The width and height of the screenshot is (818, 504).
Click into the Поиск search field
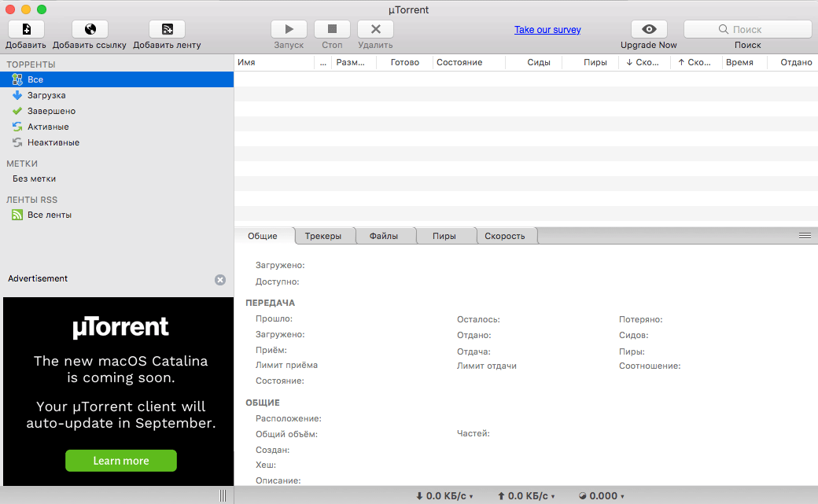(x=747, y=29)
